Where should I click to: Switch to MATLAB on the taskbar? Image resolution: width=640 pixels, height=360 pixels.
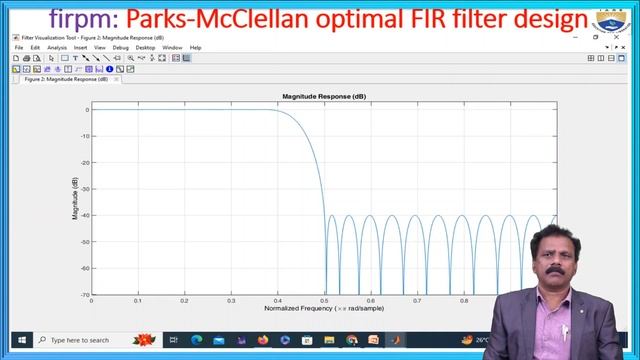tap(395, 340)
